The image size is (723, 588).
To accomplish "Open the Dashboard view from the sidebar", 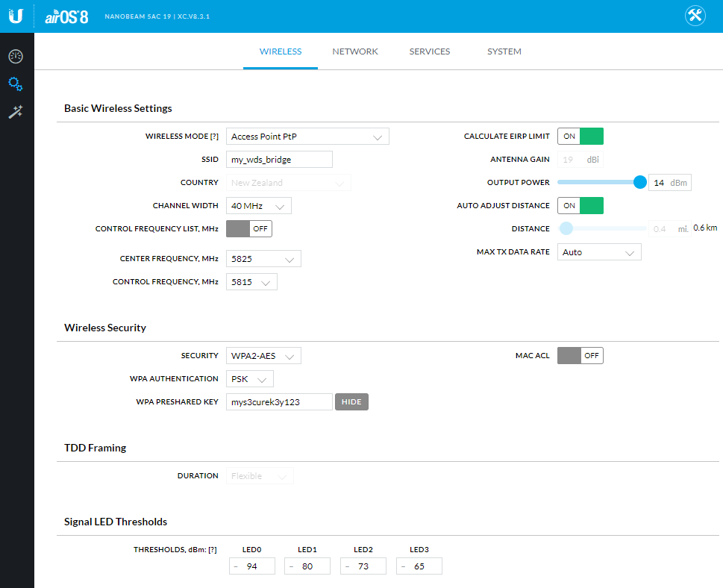I will [16, 55].
